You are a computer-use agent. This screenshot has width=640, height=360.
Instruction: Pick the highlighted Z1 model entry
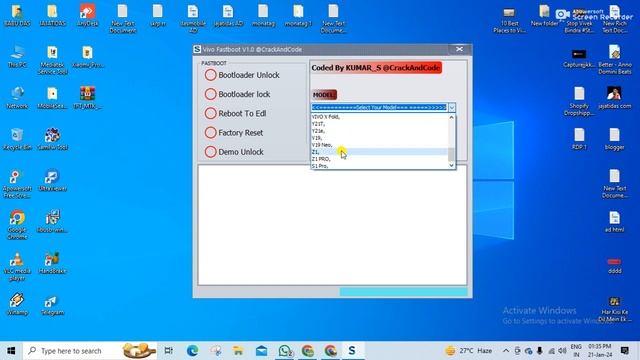click(x=379, y=152)
